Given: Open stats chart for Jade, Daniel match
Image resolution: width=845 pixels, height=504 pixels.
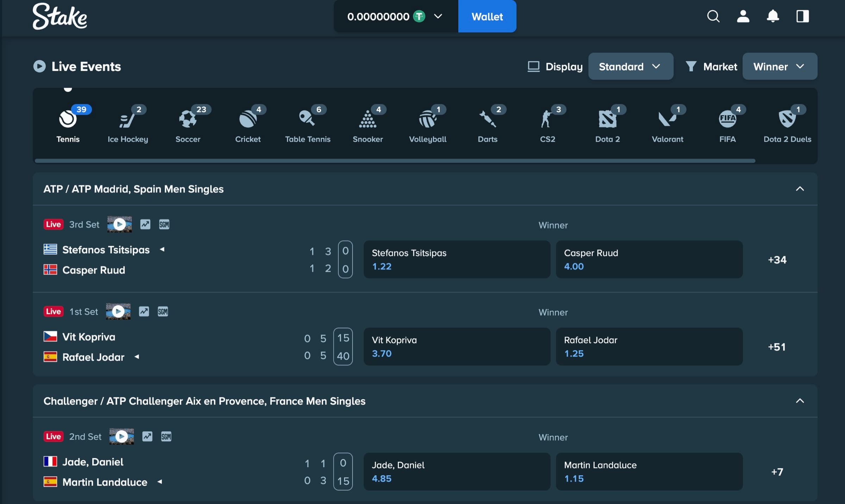Looking at the screenshot, I should 147,436.
